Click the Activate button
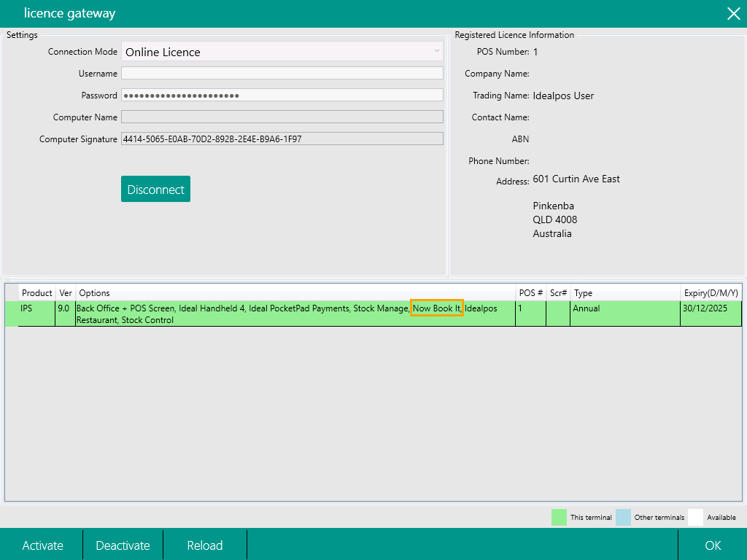Image resolution: width=747 pixels, height=560 pixels. click(x=42, y=545)
